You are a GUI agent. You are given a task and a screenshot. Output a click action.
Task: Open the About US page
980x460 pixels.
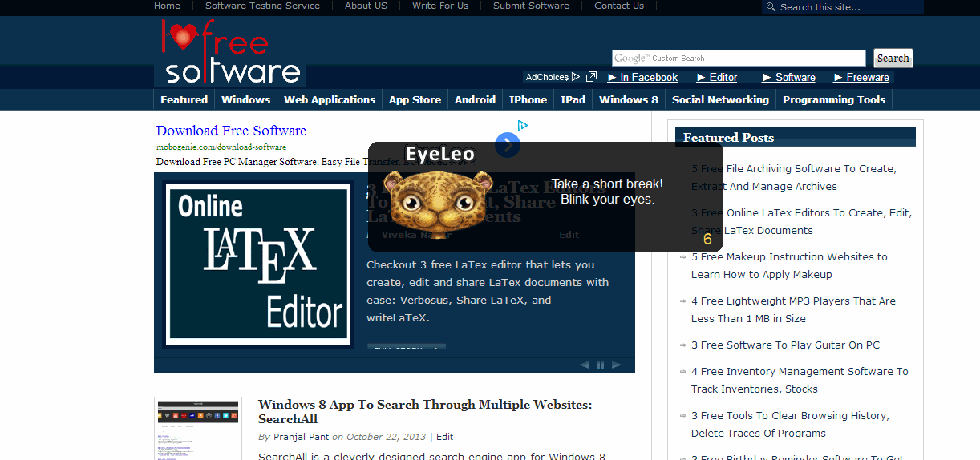[366, 6]
